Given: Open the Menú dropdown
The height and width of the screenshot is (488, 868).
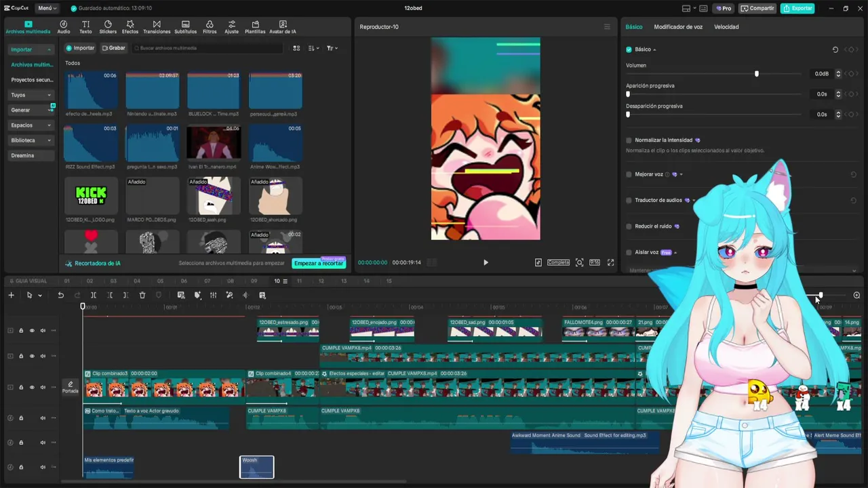Looking at the screenshot, I should (x=47, y=8).
